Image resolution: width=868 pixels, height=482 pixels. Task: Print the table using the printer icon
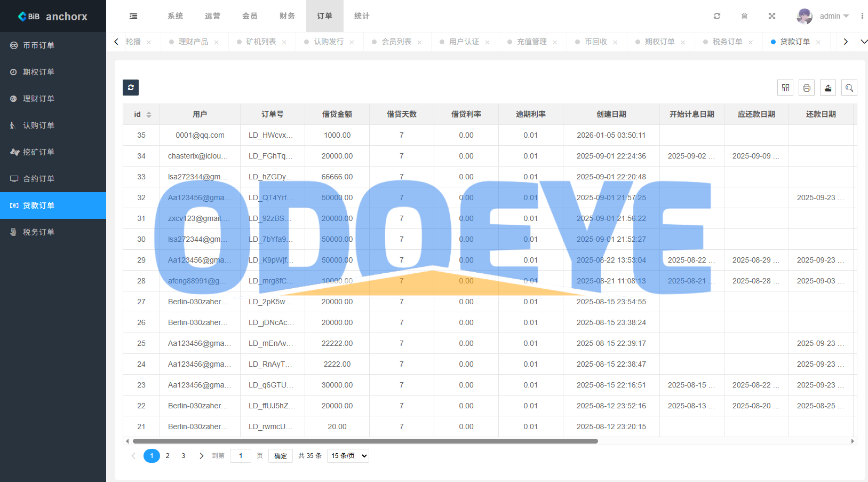807,88
